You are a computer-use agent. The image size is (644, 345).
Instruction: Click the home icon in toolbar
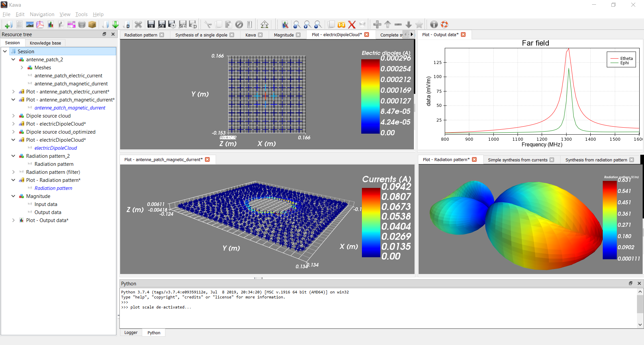(264, 25)
